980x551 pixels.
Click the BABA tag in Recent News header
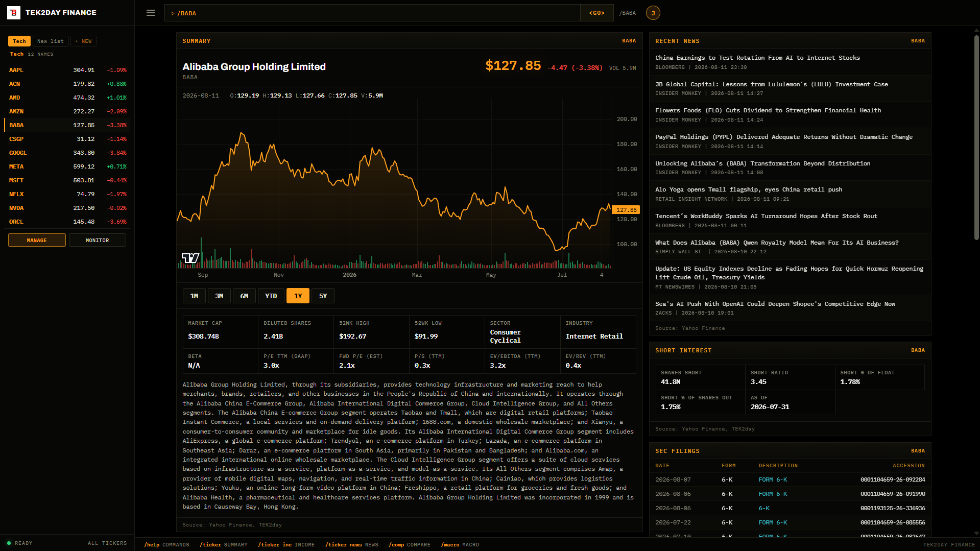tap(918, 41)
